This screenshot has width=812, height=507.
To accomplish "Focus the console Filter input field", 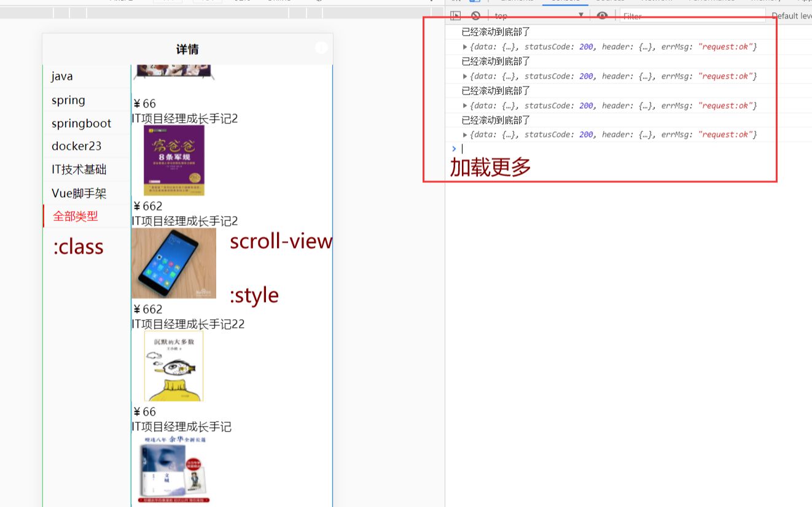I will point(692,17).
